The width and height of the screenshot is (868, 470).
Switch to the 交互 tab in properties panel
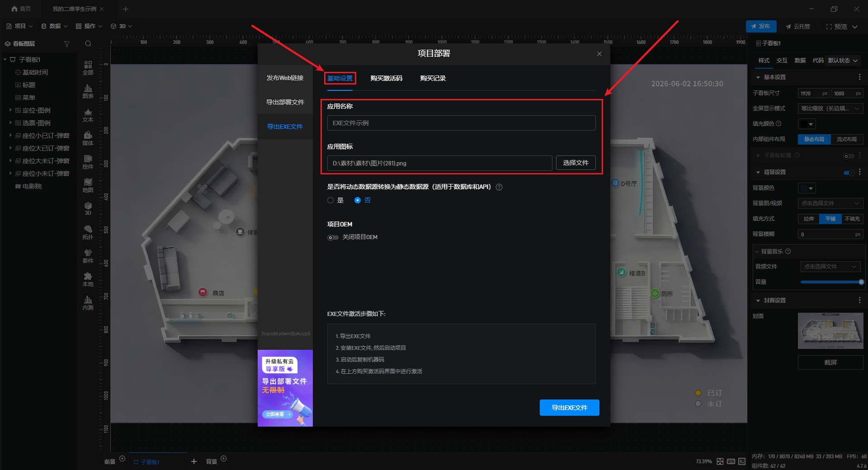(x=782, y=61)
